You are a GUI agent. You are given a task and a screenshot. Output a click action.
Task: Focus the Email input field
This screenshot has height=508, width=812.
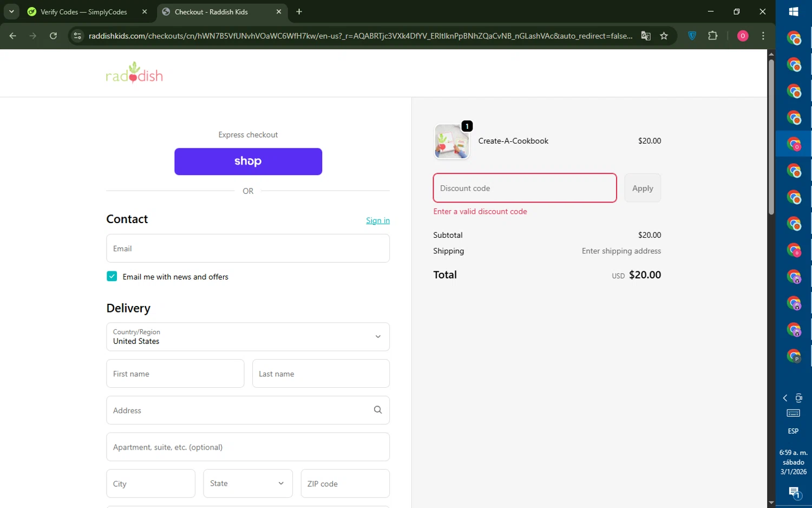point(248,248)
